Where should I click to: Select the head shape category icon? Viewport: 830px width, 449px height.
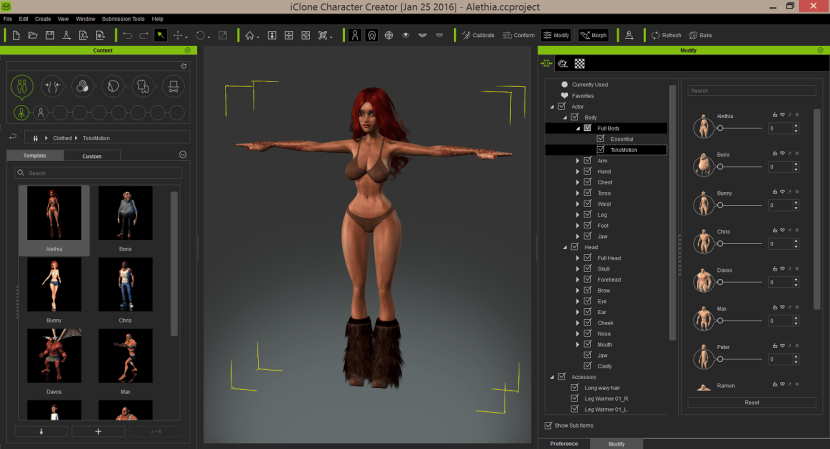click(112, 86)
